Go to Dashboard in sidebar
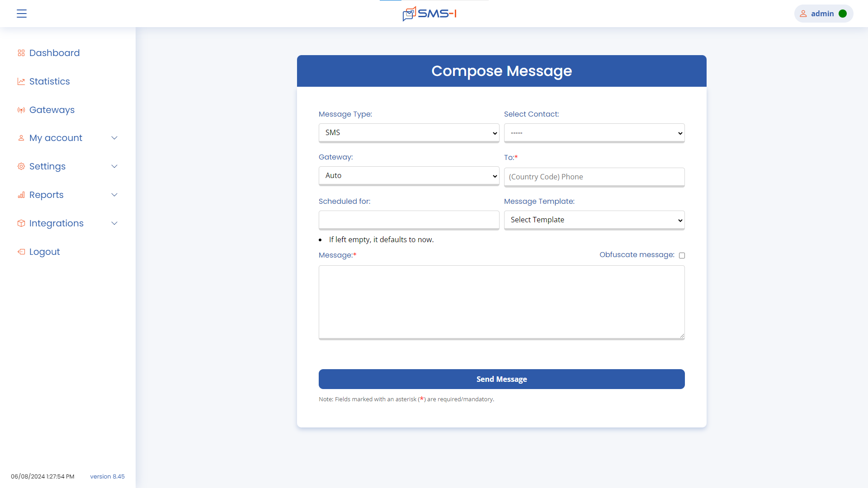Viewport: 868px width, 488px height. point(54,53)
